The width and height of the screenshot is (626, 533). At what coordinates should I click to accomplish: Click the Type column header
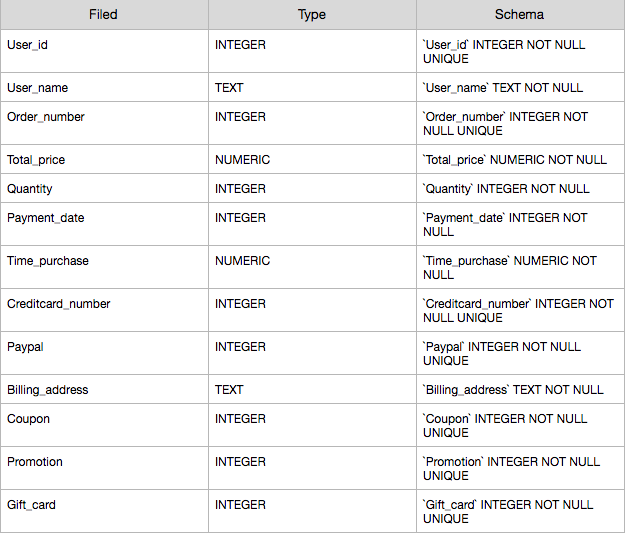312,15
